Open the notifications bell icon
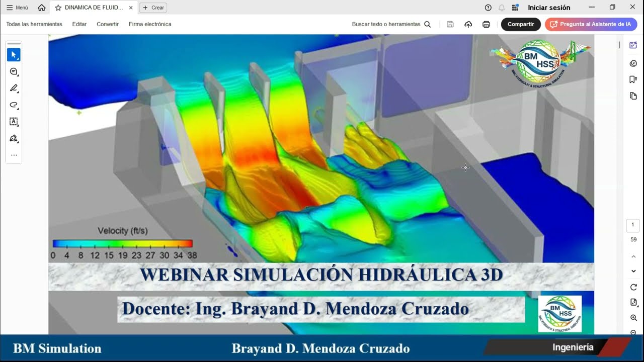644x362 pixels. [x=502, y=8]
